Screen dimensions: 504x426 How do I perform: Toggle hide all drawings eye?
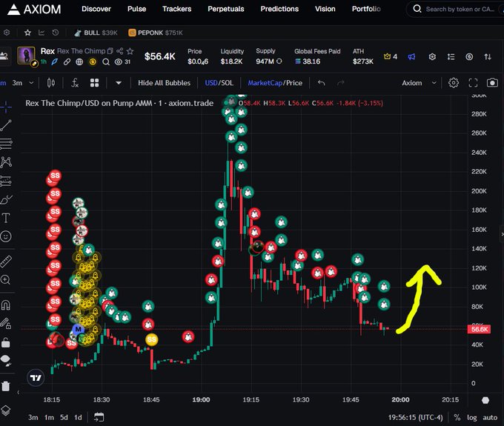pyautogui.click(x=6, y=360)
